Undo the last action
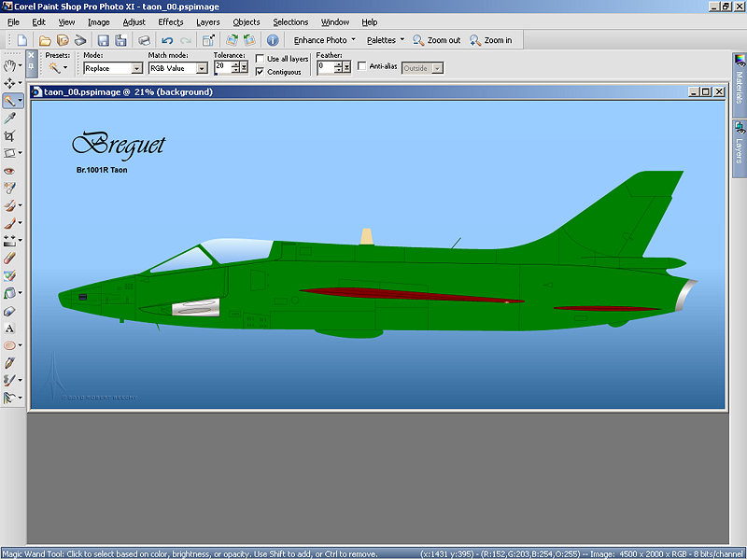747x560 pixels. pyautogui.click(x=167, y=40)
